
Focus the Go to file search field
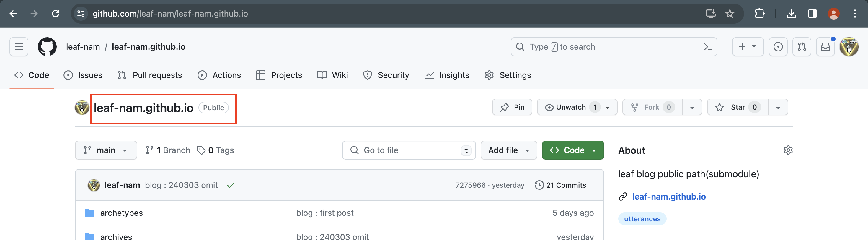(x=409, y=150)
